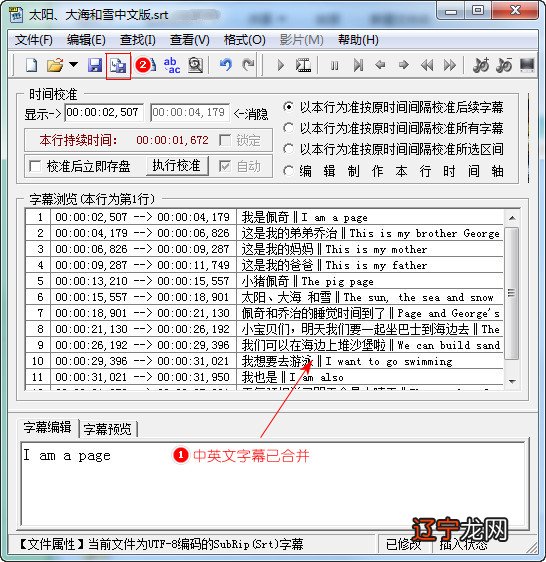Click the Pause playback icon
This screenshot has width=546, height=562.
pos(334,66)
